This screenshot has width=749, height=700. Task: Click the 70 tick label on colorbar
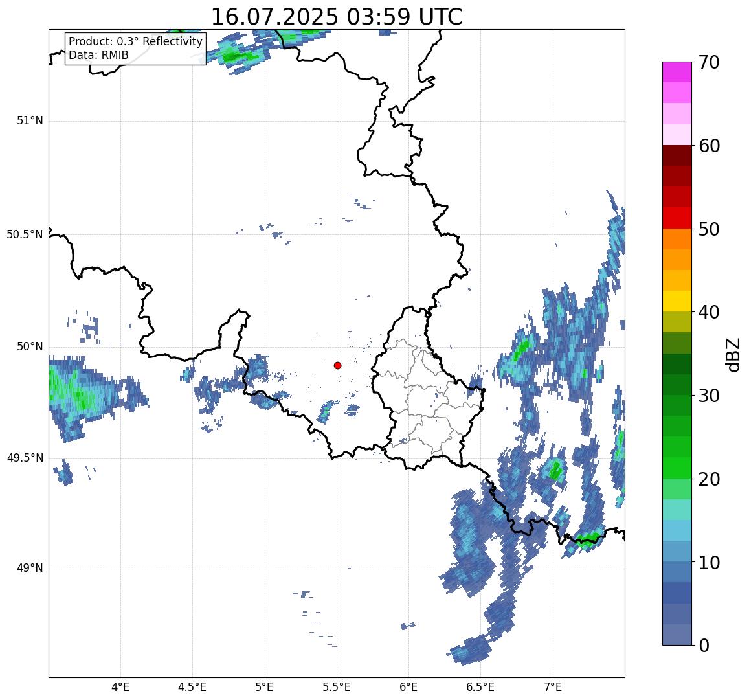[x=709, y=63]
